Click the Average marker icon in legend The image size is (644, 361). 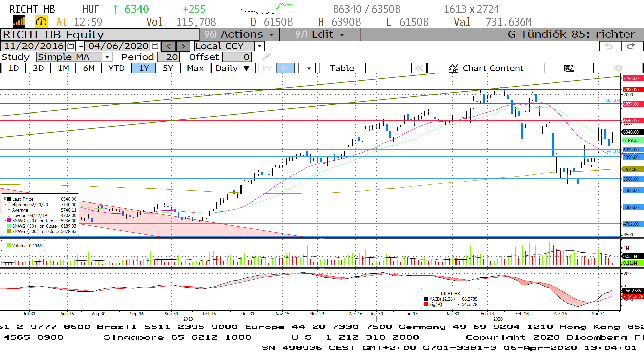pyautogui.click(x=9, y=210)
